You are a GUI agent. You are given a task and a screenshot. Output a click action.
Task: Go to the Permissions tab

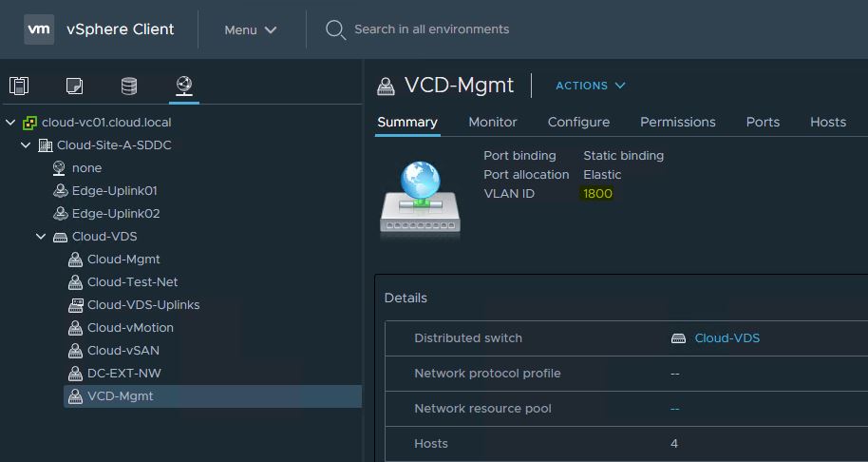(x=677, y=122)
